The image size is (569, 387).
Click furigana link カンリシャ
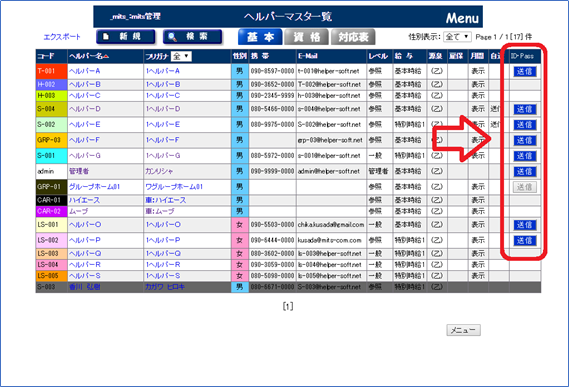coord(159,171)
